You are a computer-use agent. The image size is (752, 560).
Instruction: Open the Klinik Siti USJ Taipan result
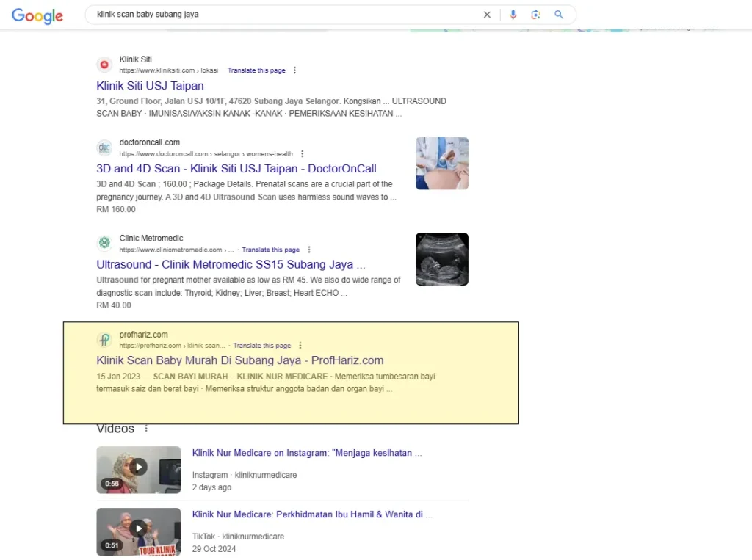[x=150, y=86]
